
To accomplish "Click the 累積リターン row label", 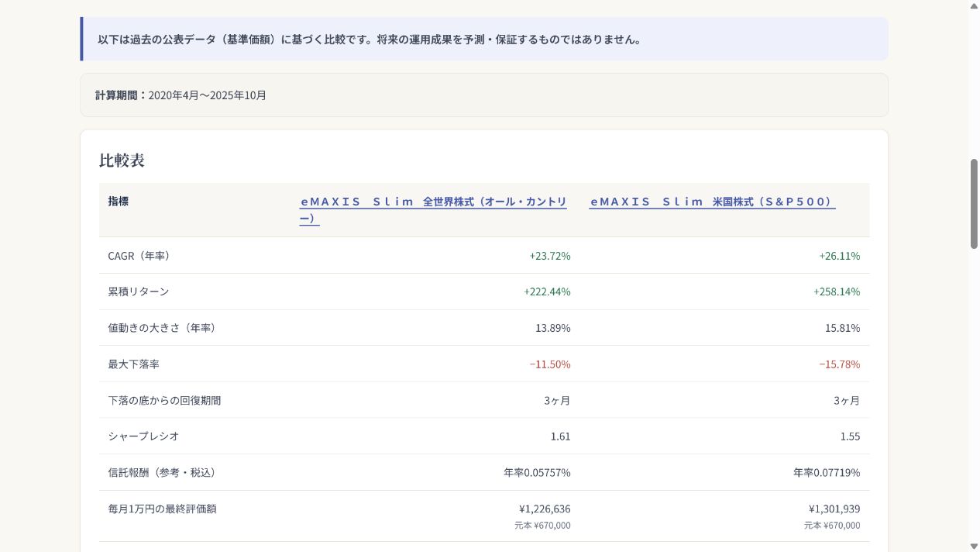I will tap(139, 292).
